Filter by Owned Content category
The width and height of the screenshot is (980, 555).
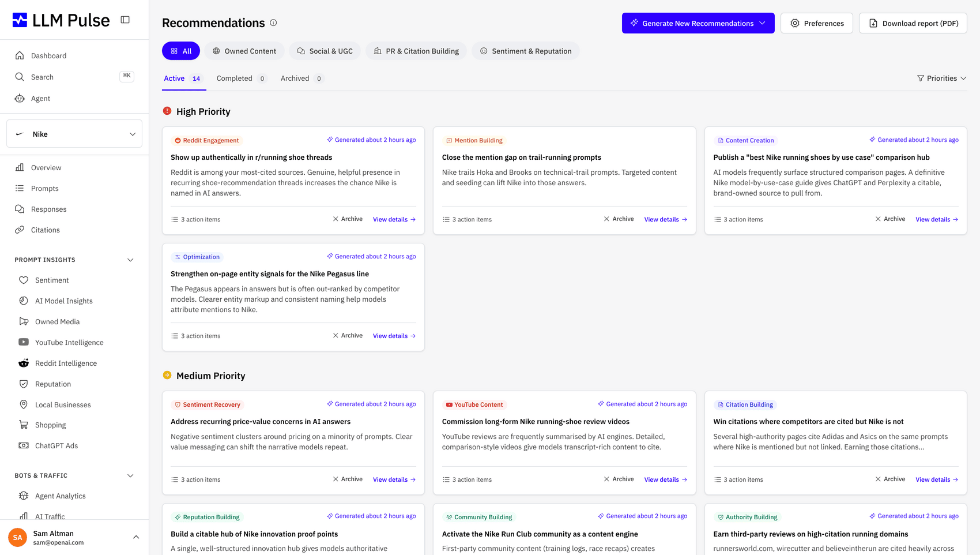(x=244, y=51)
